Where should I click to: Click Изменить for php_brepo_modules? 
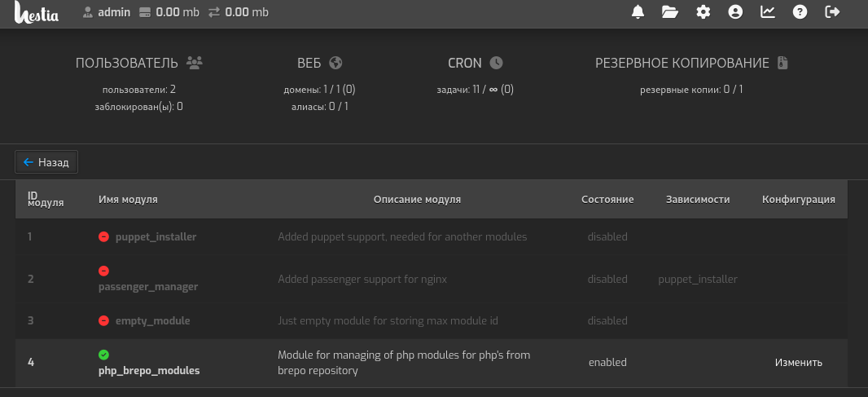(798, 362)
